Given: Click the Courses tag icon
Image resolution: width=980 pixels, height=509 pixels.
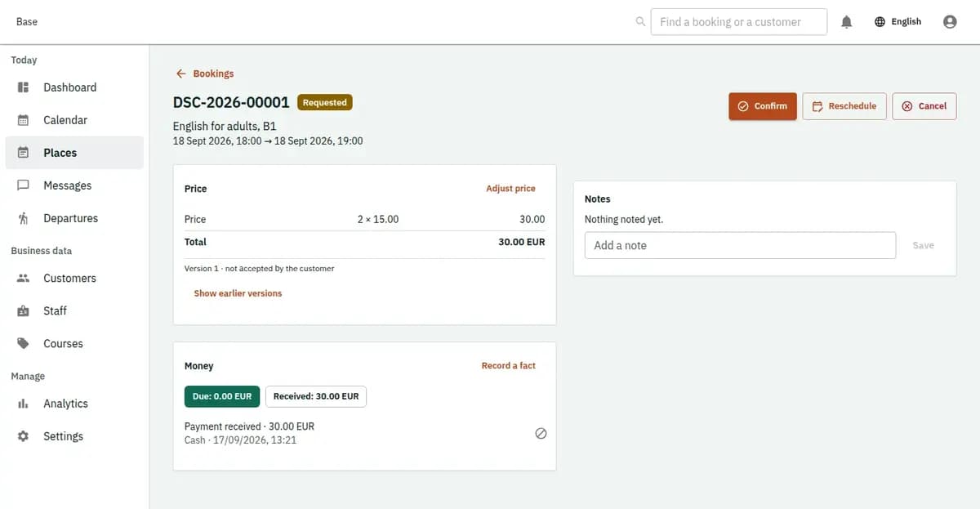Looking at the screenshot, I should click(x=24, y=344).
